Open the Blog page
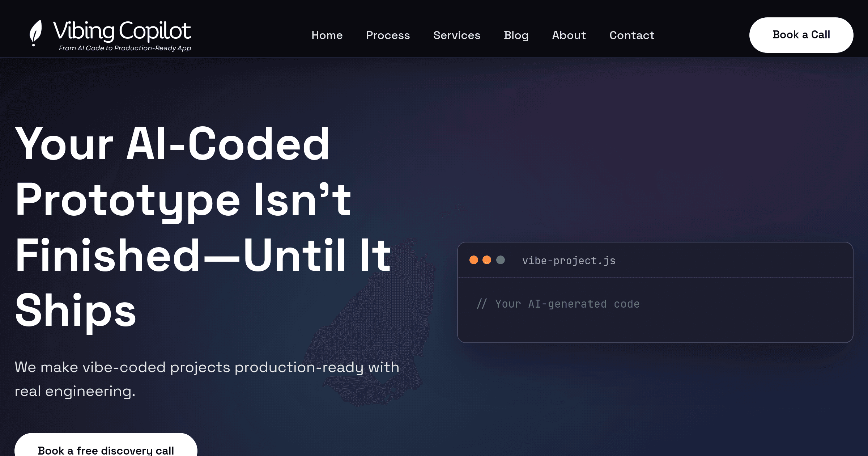This screenshot has height=456, width=868. coord(516,35)
